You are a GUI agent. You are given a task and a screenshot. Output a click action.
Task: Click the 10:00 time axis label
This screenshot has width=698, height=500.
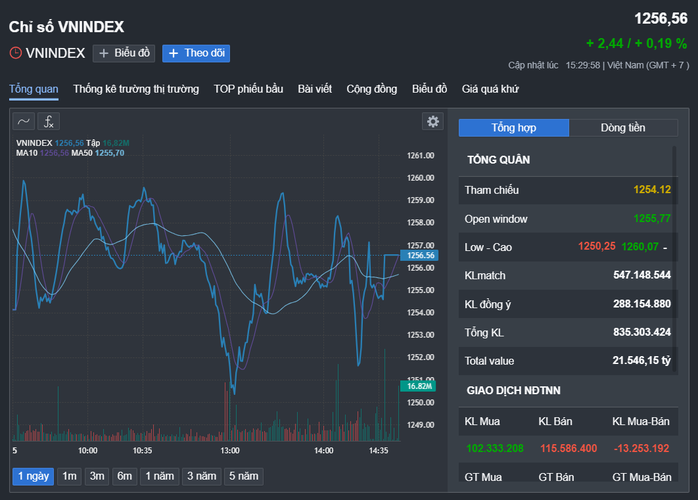pos(88,451)
